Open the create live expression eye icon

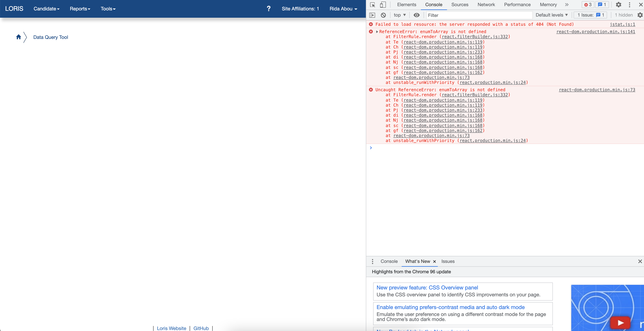(x=416, y=15)
